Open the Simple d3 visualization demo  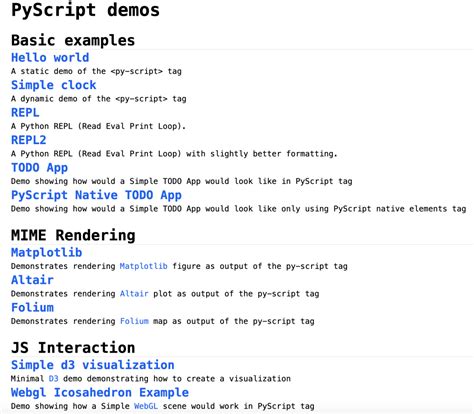click(x=93, y=365)
